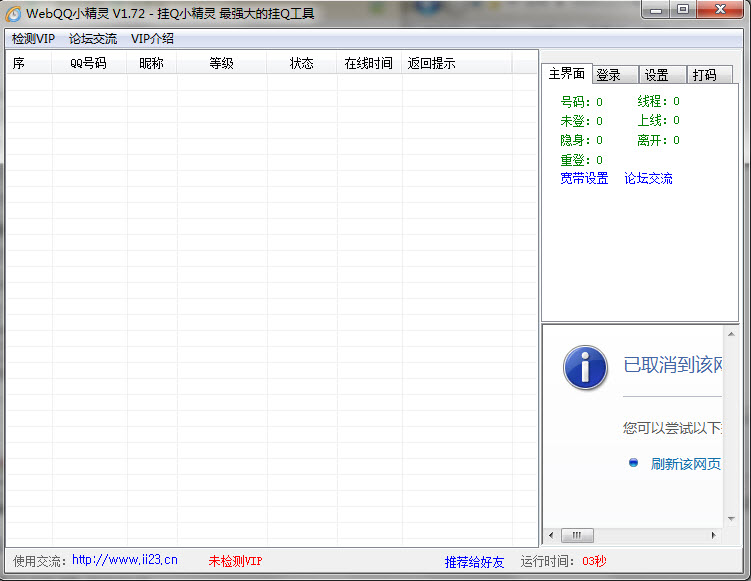Screen dimensions: 751x581
Task: Click the 宽带设置 link
Action: [x=584, y=179]
